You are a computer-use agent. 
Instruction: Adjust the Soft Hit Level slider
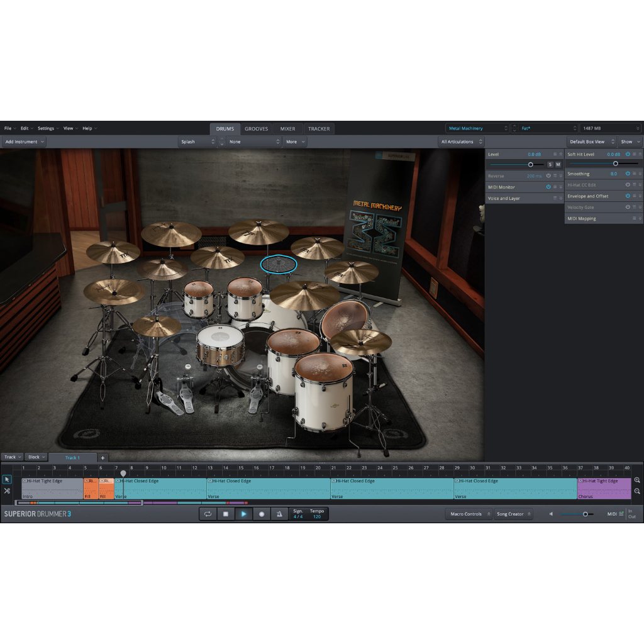coord(616,164)
